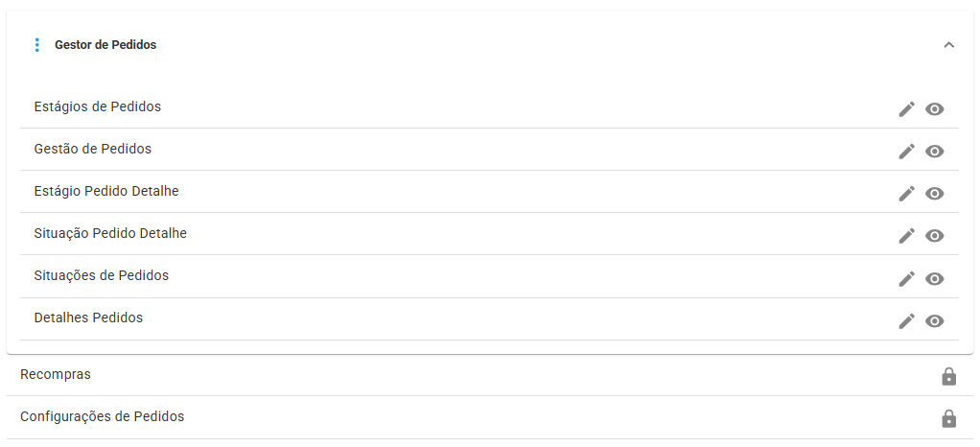Viewport: 980px width, 447px height.
Task: Click the lock icon for Configurações de Pedidos
Action: click(948, 418)
